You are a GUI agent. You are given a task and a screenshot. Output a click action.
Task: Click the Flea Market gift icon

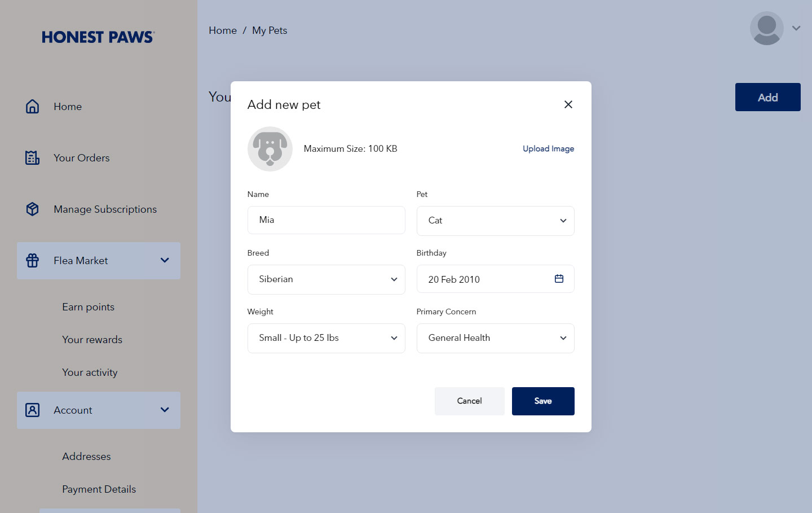(x=33, y=261)
